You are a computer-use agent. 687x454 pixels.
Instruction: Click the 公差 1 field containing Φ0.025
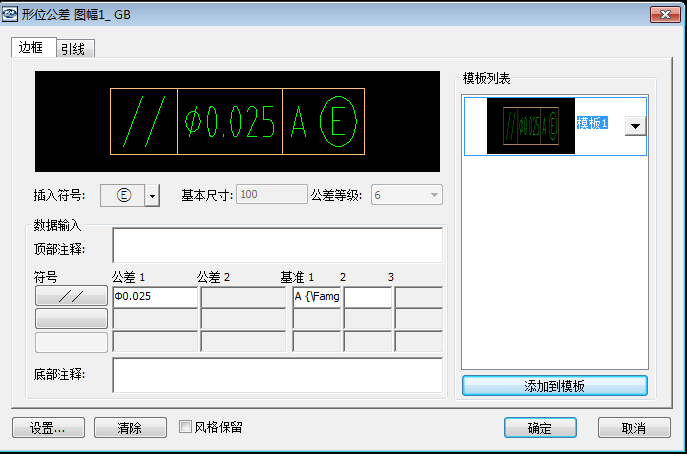click(x=155, y=297)
